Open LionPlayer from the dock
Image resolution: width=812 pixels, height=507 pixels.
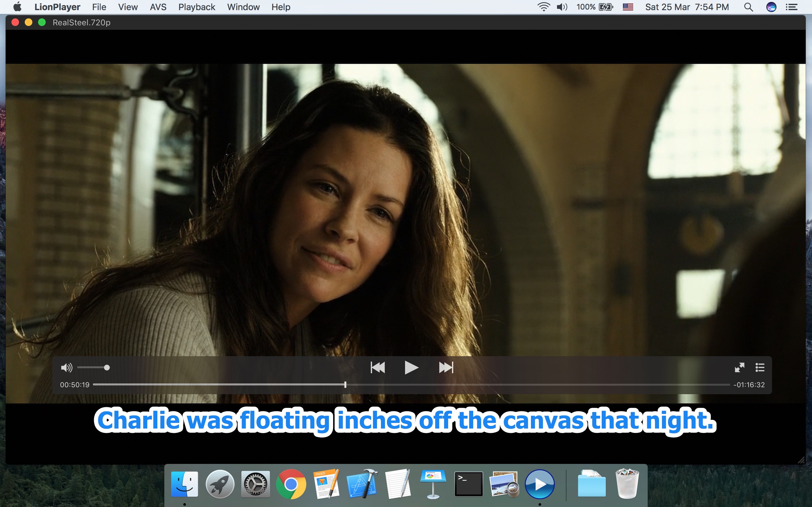pyautogui.click(x=540, y=484)
